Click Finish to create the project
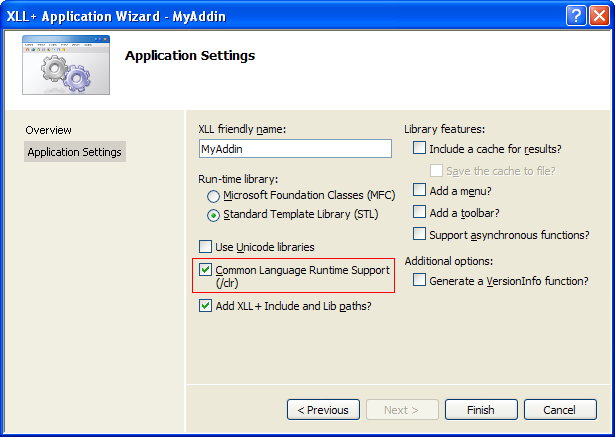Screen dimensions: 615x437 pyautogui.click(x=481, y=410)
